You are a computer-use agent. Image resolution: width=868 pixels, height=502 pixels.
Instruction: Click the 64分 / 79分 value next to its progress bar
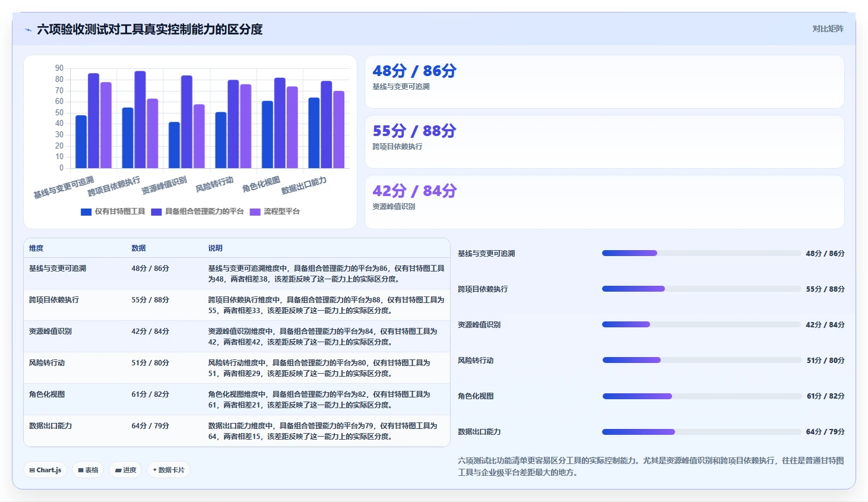[825, 432]
